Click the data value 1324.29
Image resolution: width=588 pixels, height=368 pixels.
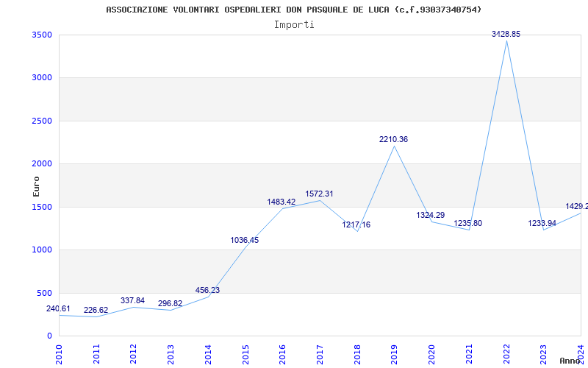click(x=431, y=215)
